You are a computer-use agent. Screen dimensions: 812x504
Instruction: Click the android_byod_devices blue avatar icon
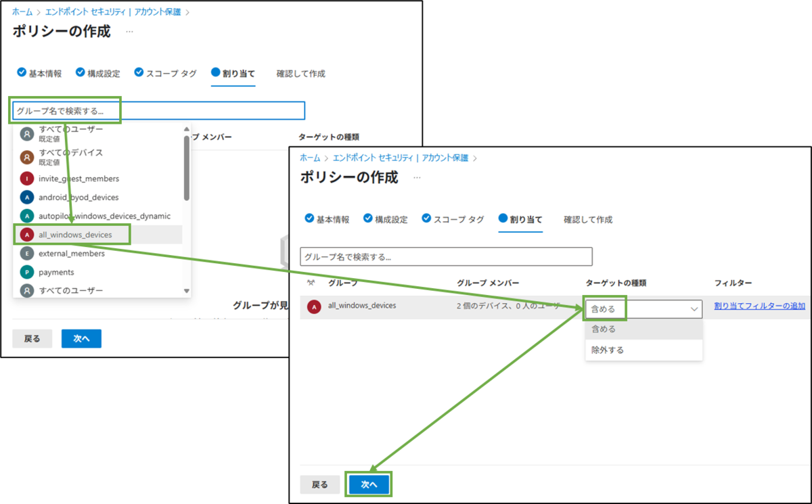click(x=26, y=198)
